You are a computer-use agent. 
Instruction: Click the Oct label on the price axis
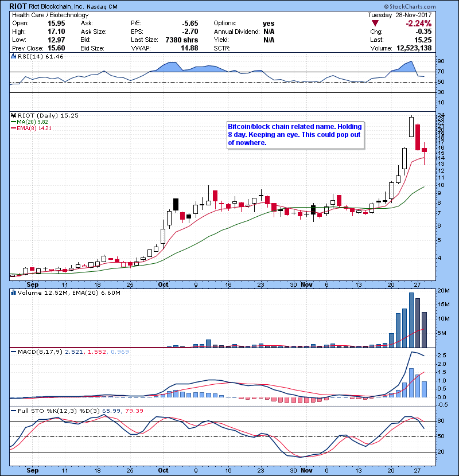pyautogui.click(x=163, y=285)
